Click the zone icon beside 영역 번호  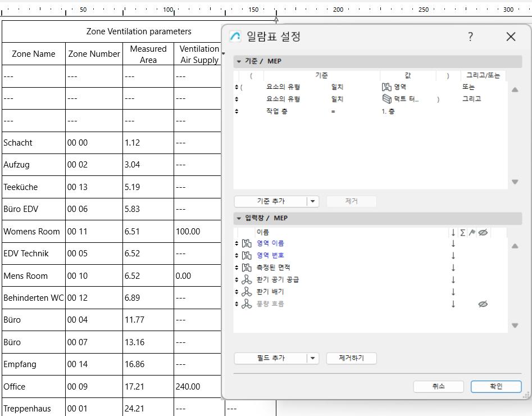coord(247,255)
